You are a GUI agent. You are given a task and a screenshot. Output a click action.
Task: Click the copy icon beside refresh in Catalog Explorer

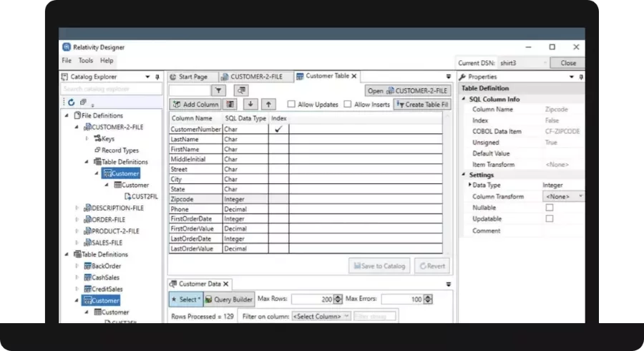(83, 102)
